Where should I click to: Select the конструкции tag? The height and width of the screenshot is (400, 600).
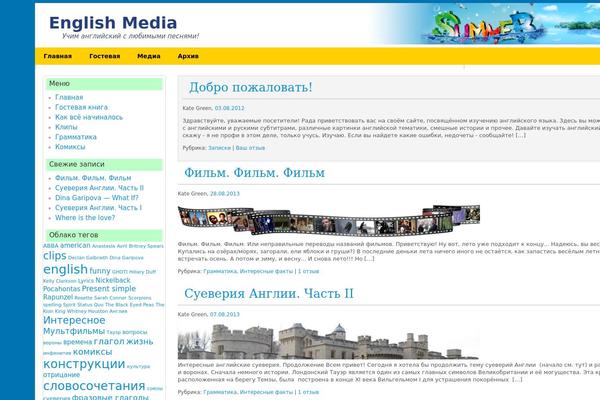(x=84, y=364)
